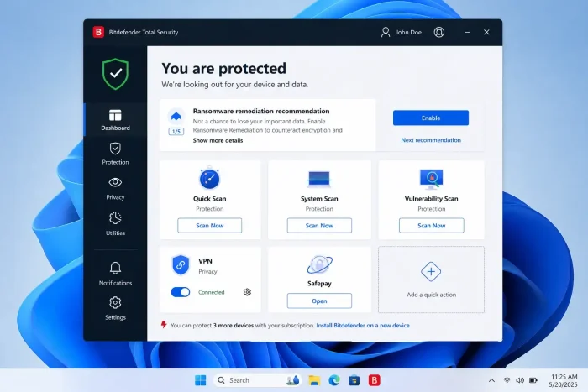Viewport: 588px width, 392px height.
Task: Click the Quick Scan stopwatch icon
Action: [x=210, y=178]
